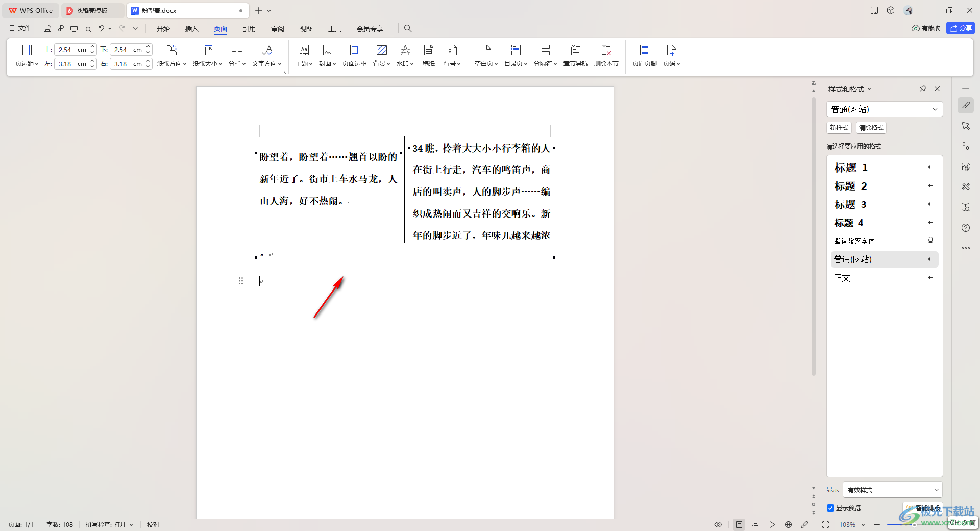Open the page margins (页边距) tool
The image size is (980, 531).
click(27, 56)
